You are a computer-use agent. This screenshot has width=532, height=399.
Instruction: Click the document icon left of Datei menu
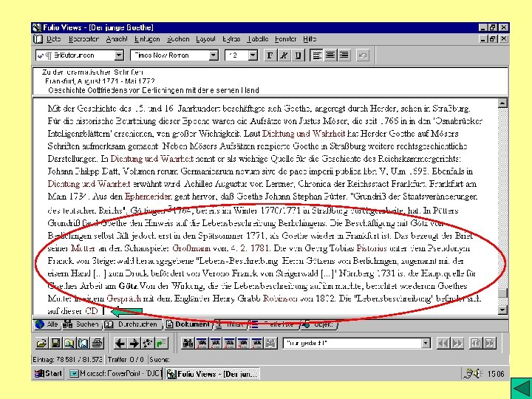(x=38, y=39)
